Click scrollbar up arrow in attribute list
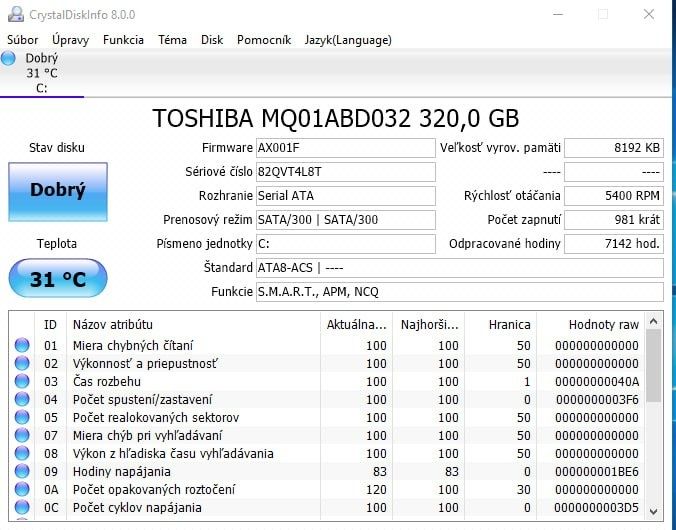Viewport: 676px width, 530px height. [x=654, y=321]
